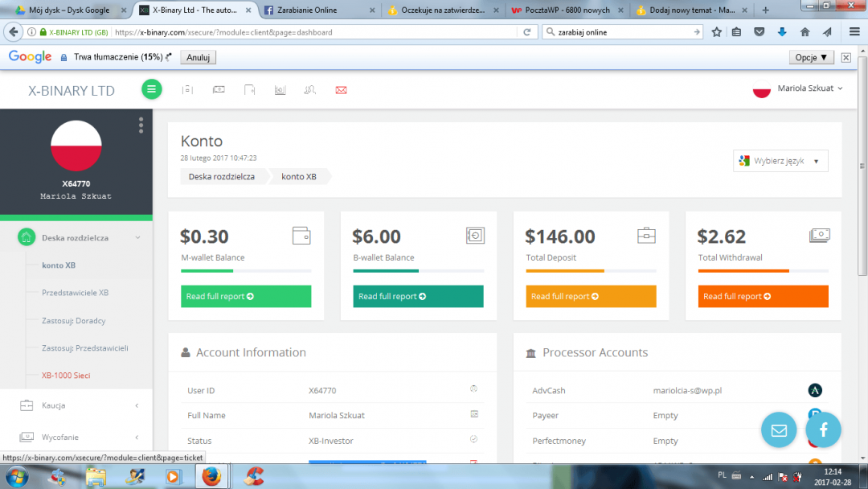Click the chart report icon in header
This screenshot has height=489, width=868.
coord(280,89)
